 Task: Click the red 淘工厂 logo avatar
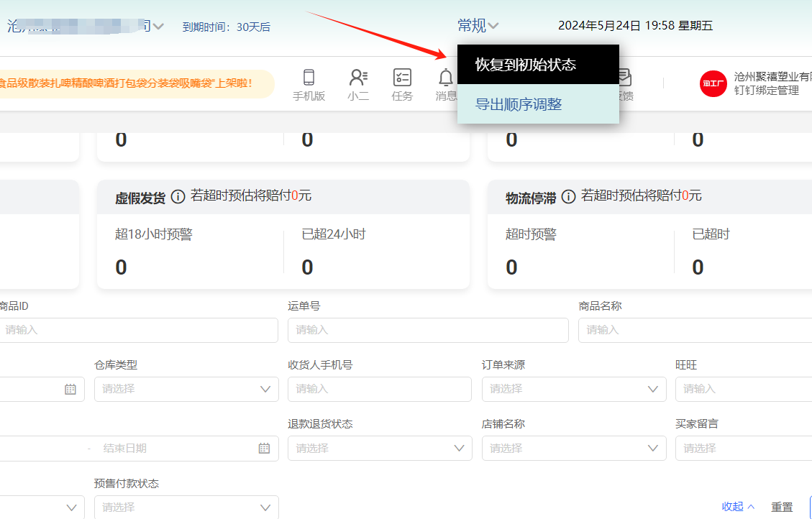tap(713, 84)
